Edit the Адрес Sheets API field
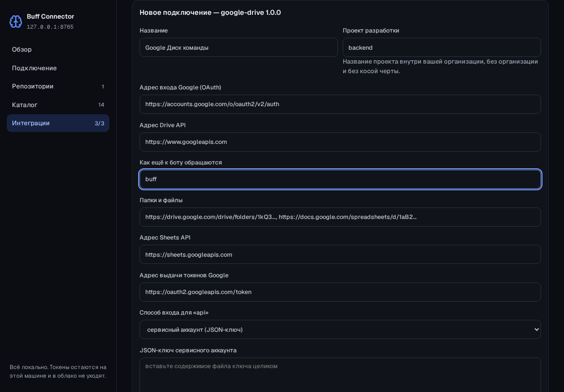This screenshot has width=564, height=392. coord(340,254)
